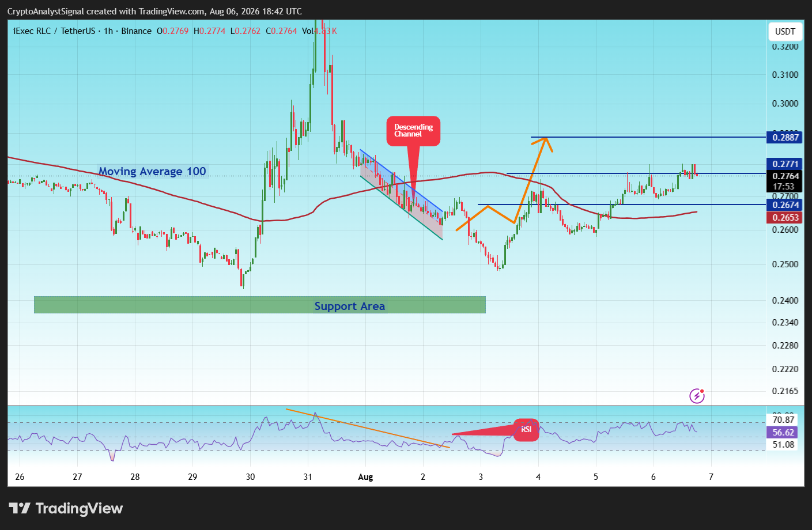Select the iExec RLC / TetherUS symbol title
The width and height of the screenshot is (812, 530).
[54, 31]
